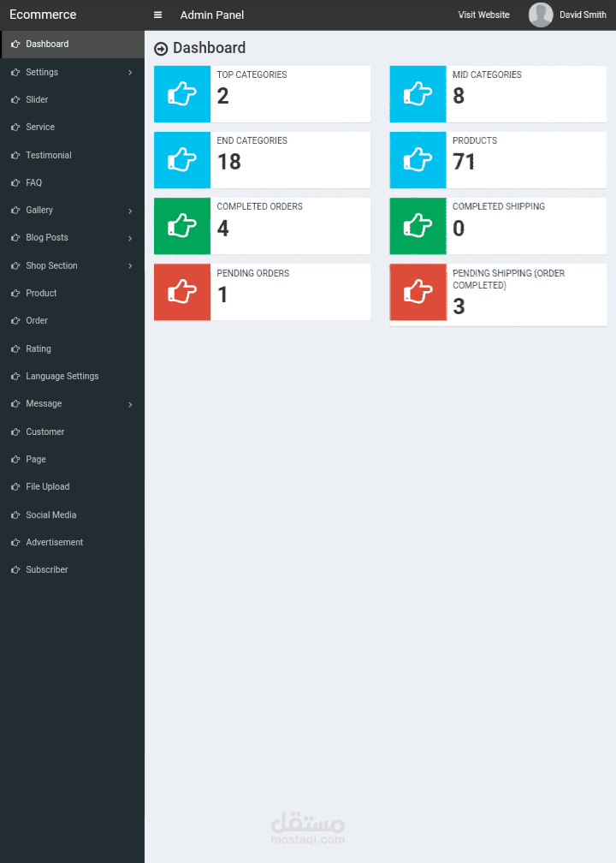Expand the Settings submenu chevron
Viewport: 616px width, 863px height.
tap(130, 73)
